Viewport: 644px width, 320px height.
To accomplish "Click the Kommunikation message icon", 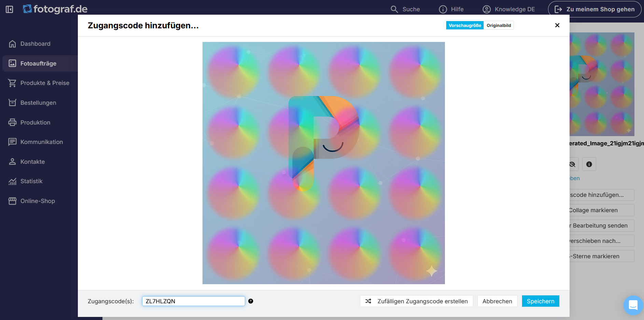I will tap(12, 142).
